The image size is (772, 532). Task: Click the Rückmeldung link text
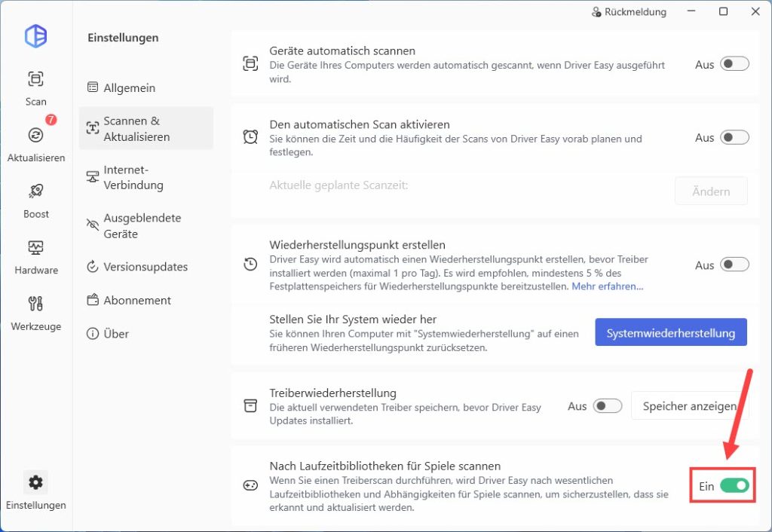[x=635, y=12]
